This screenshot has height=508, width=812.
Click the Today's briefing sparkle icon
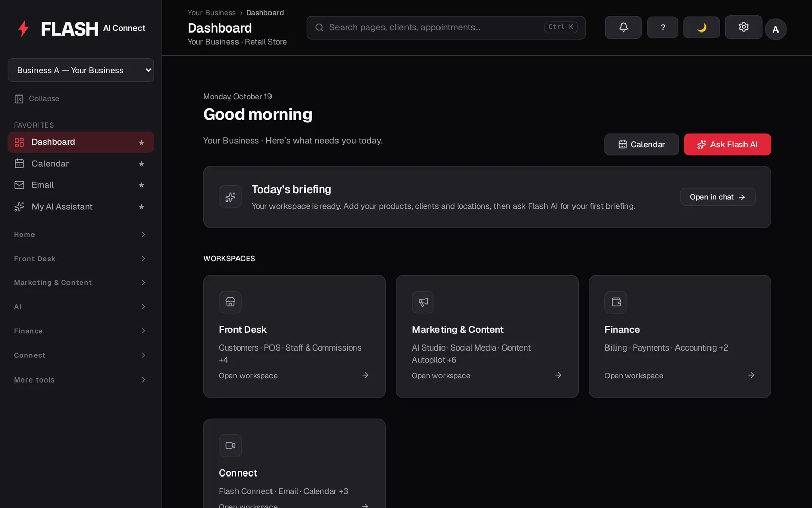230,197
